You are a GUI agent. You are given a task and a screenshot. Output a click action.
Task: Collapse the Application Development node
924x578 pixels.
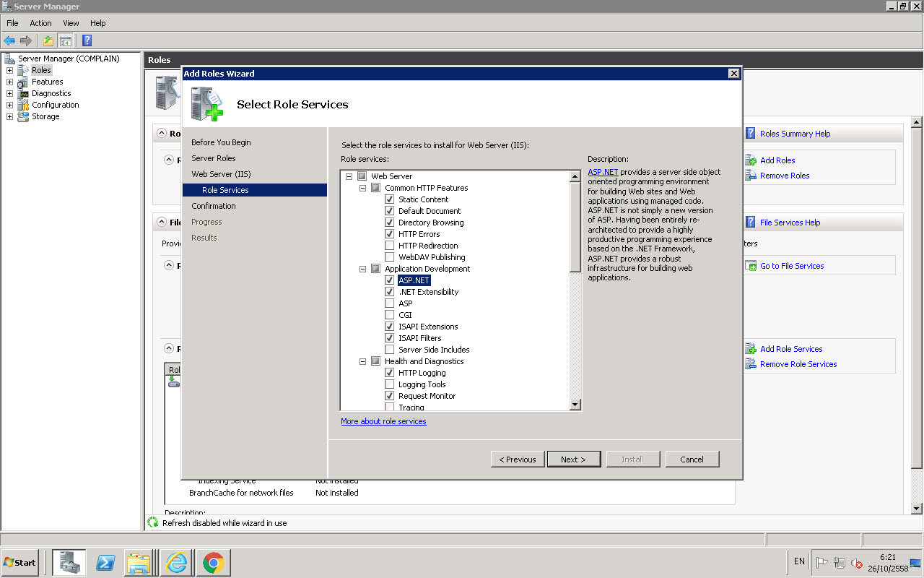[362, 268]
